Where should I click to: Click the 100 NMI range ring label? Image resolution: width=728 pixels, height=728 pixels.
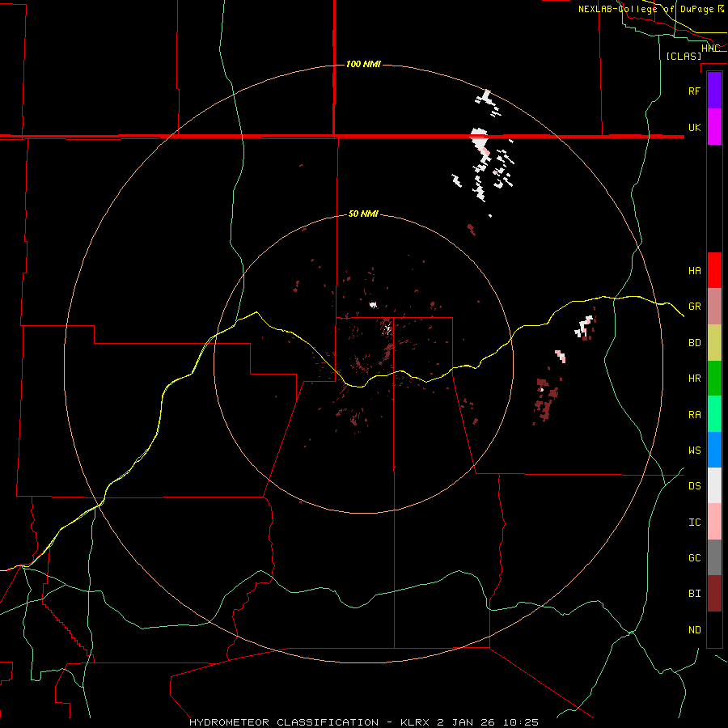(363, 64)
